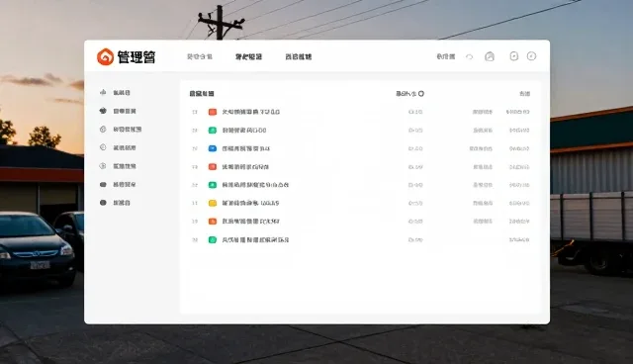This screenshot has width=633, height=364.
Task: Open the third top navigation tab
Action: tap(299, 57)
